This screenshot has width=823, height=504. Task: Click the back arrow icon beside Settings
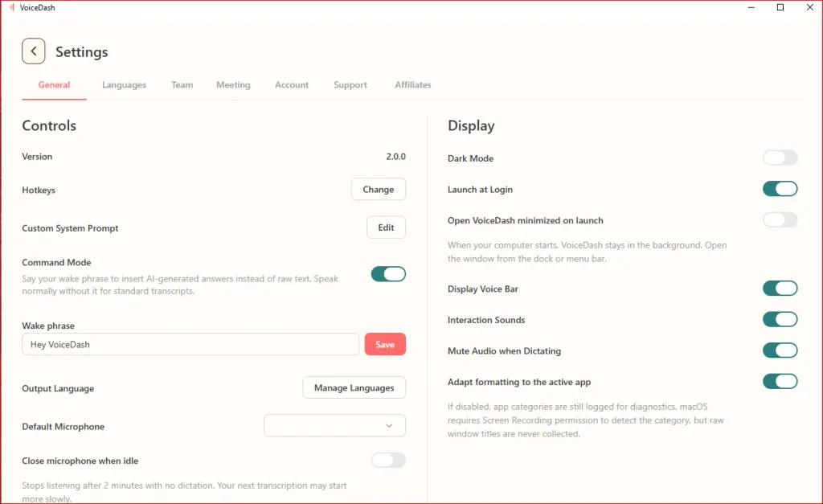click(34, 51)
